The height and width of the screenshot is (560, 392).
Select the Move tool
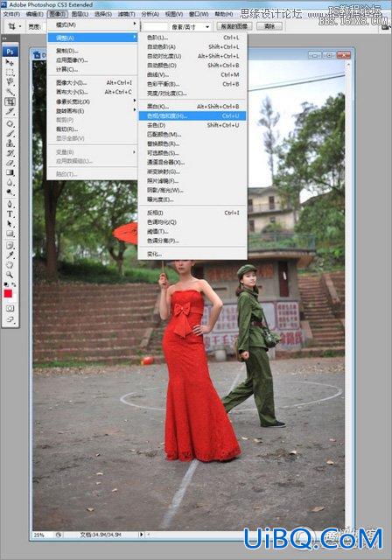tap(10, 62)
